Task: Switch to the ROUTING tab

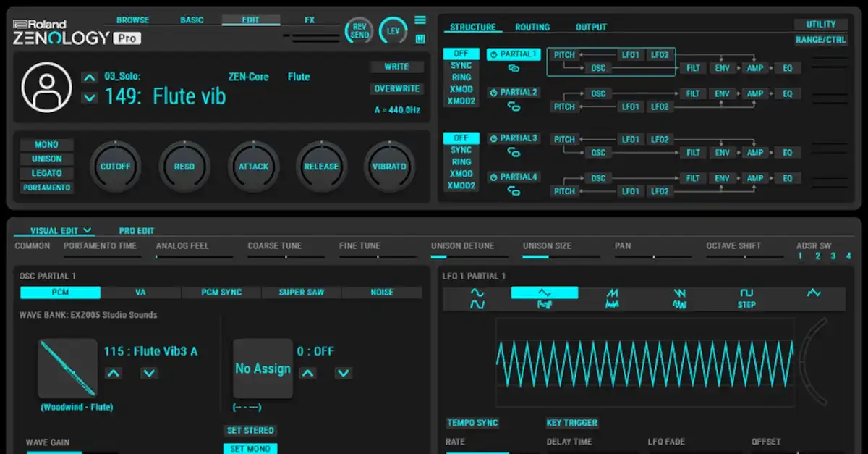Action: click(532, 27)
